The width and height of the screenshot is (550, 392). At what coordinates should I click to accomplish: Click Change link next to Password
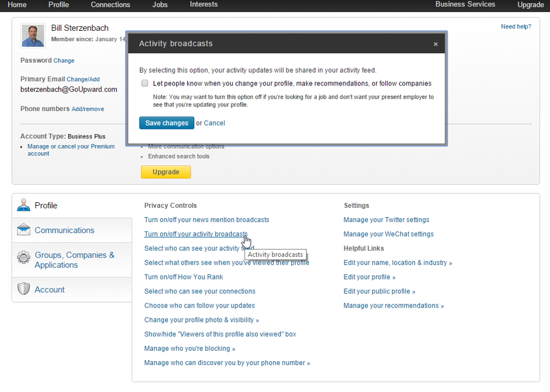click(64, 61)
